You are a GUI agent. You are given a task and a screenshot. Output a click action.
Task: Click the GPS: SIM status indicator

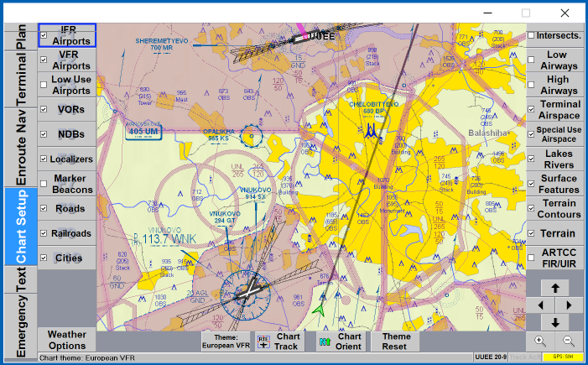tap(562, 357)
